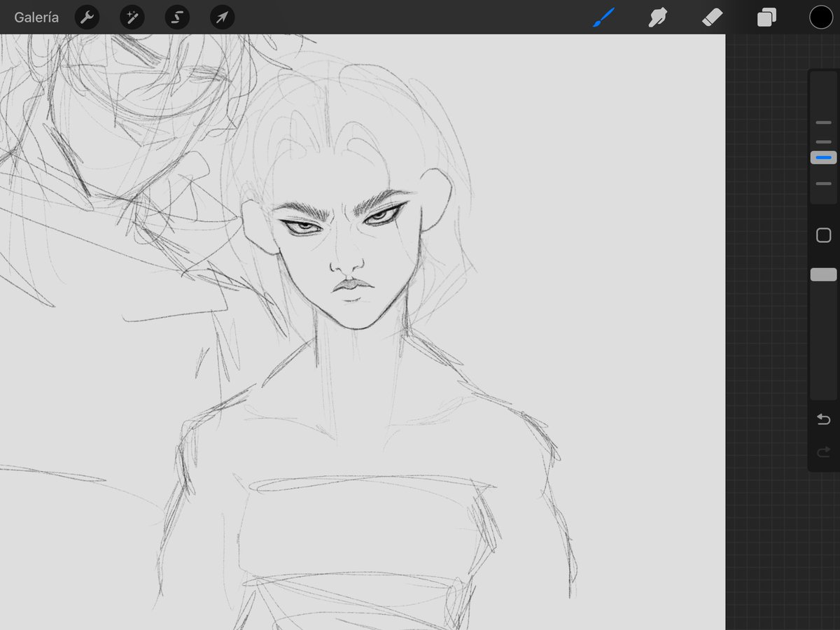
Task: Select the Transform arrow tool
Action: pyautogui.click(x=221, y=17)
